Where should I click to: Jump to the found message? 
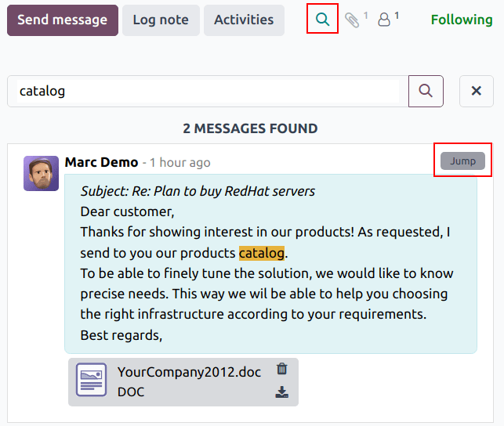point(462,161)
